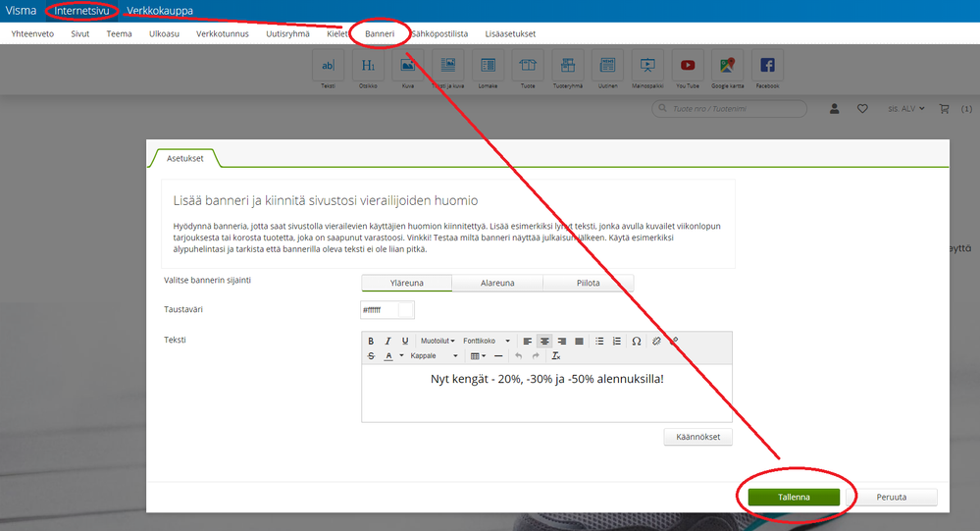Viewport: 980px width, 531px height.
Task: Set banner position to Alareuna
Action: click(x=497, y=283)
